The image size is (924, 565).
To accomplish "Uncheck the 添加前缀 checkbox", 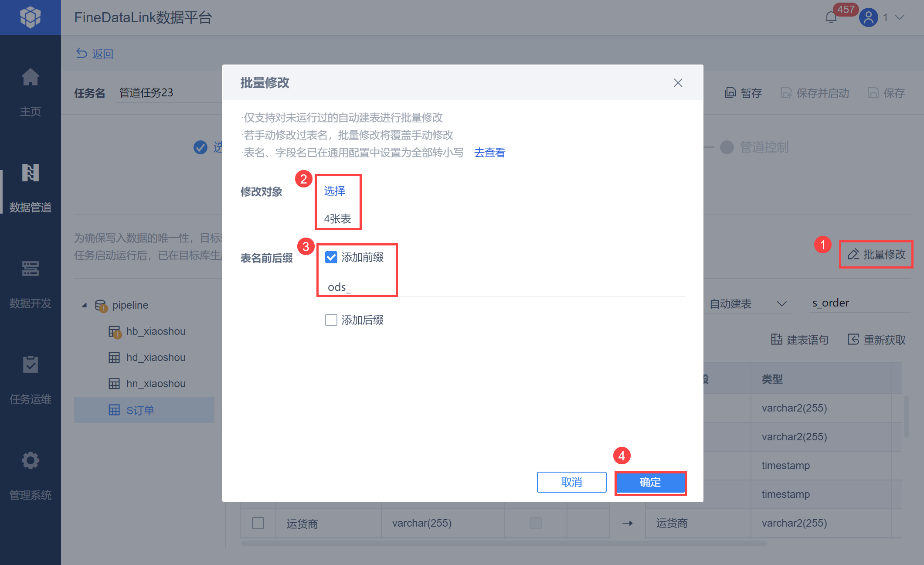I will (331, 257).
